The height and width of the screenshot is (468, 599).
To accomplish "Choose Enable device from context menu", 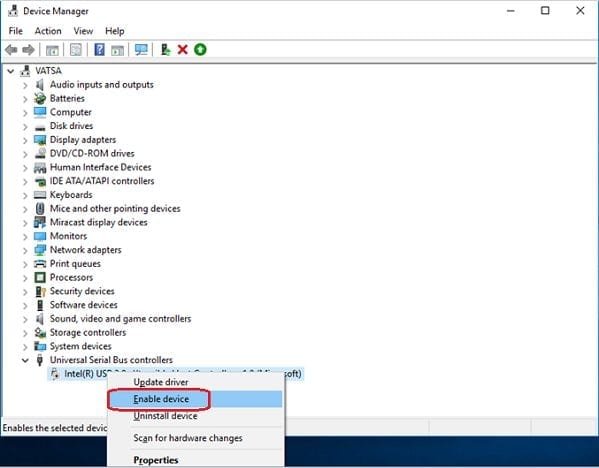I will click(x=196, y=399).
